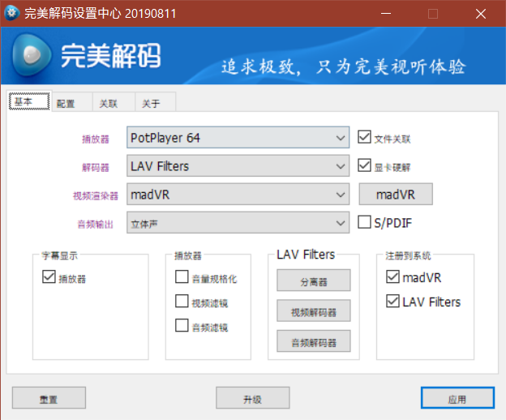This screenshot has height=420, width=506.
Task: Click the 完美解码 player logo in banner
Action: click(32, 55)
